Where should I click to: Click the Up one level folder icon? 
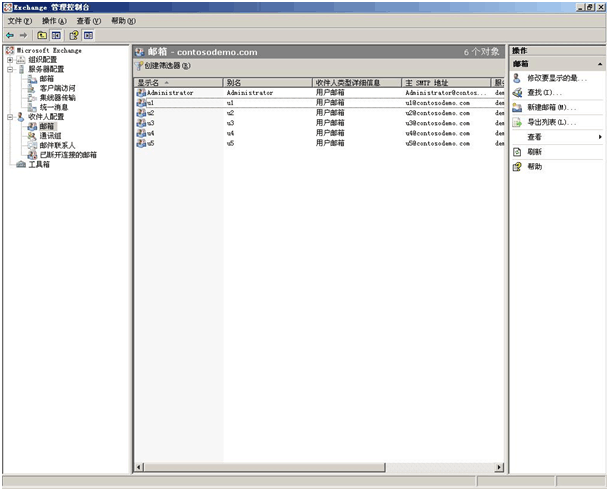(x=42, y=35)
